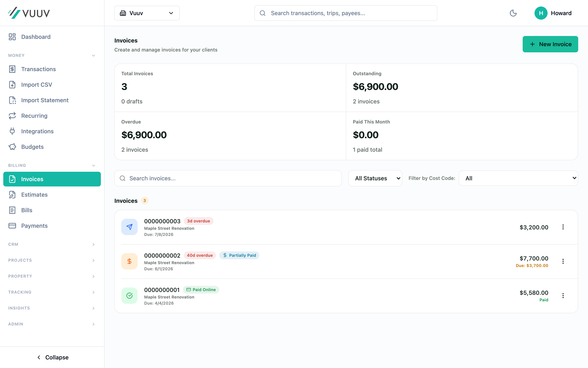Click the Estimates document icon
This screenshot has width=588, height=368.
click(x=12, y=195)
